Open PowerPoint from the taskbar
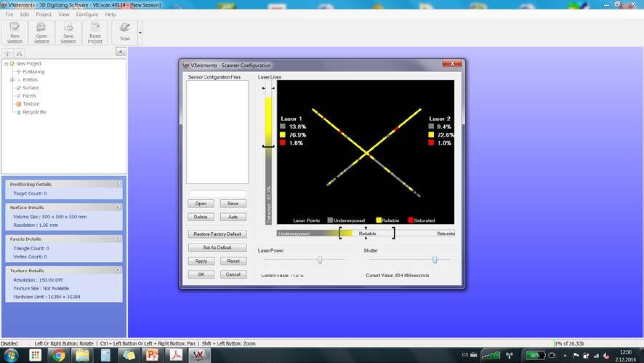 point(152,355)
